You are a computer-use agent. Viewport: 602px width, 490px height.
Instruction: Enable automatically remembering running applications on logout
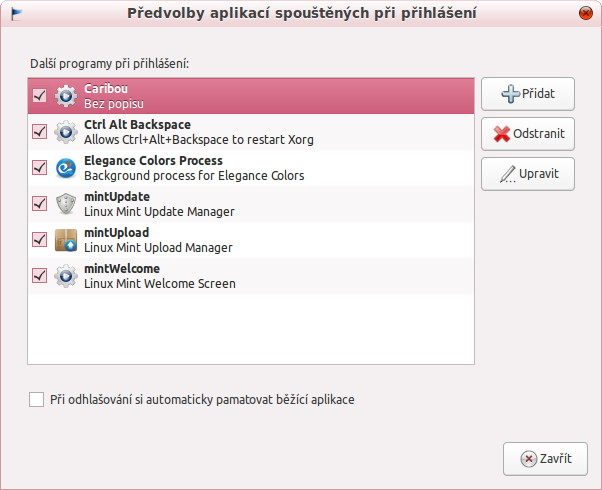pyautogui.click(x=36, y=399)
